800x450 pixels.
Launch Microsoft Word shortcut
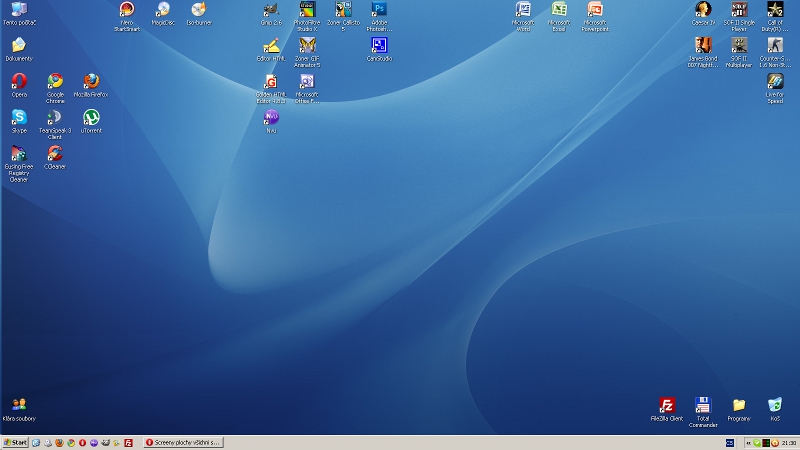coord(523,16)
